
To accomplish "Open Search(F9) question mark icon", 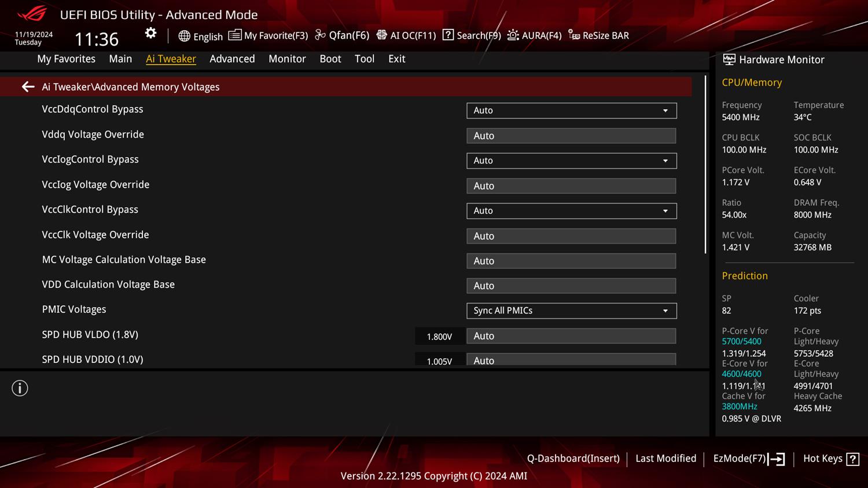I will [x=448, y=35].
